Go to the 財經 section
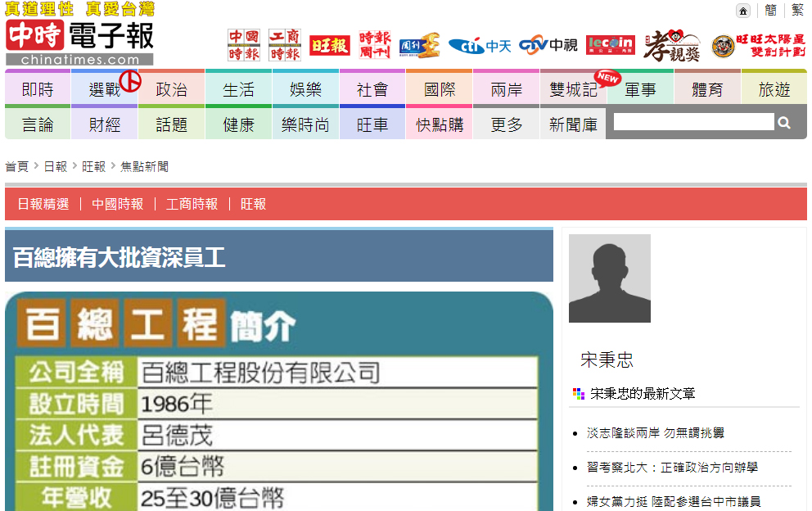 tap(105, 124)
